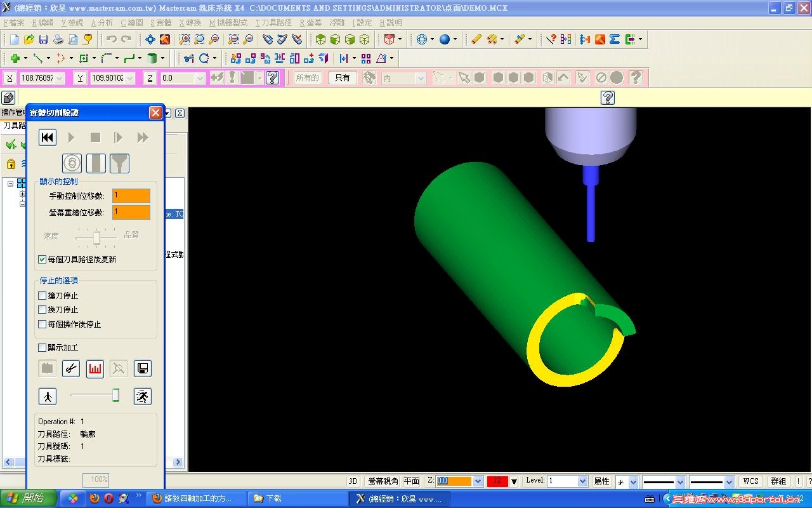Open the F檔案 menu
Screen dimensions: 812x508
14,23
